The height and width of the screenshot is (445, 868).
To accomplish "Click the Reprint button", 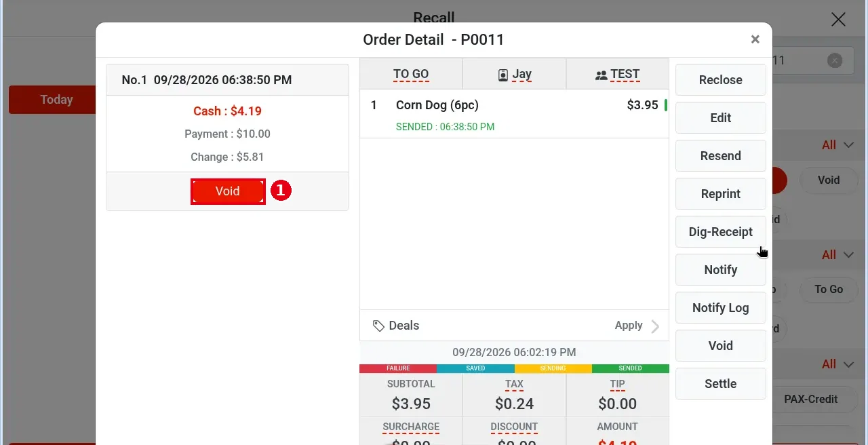I will point(720,194).
